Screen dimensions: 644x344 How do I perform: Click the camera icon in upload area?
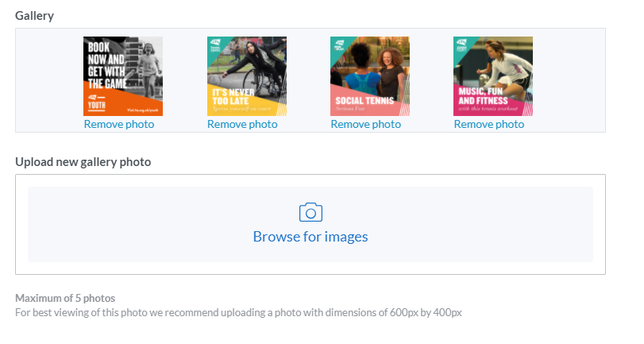click(310, 212)
